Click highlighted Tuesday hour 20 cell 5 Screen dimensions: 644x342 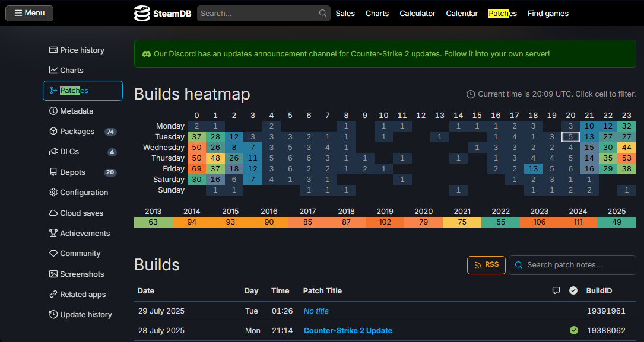[x=570, y=136]
